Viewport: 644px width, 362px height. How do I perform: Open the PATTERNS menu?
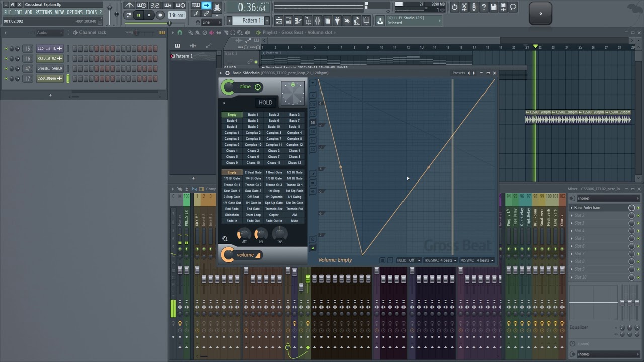click(44, 12)
